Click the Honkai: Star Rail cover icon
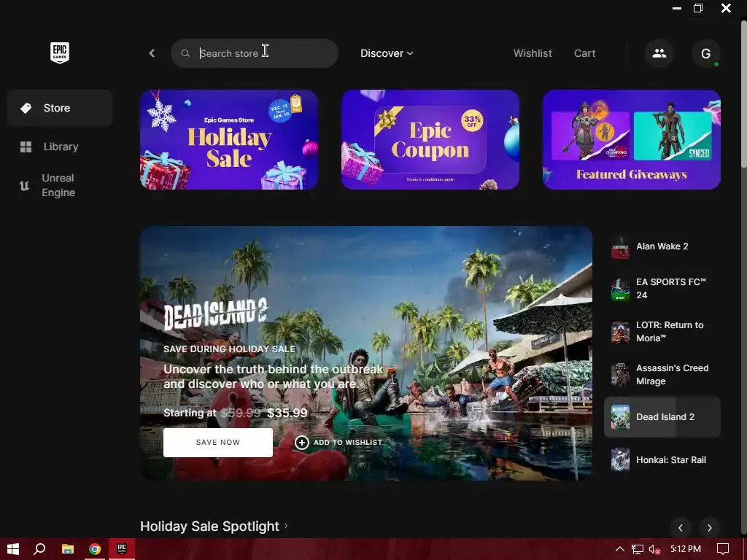Viewport: 747px width, 560px height. coord(620,460)
